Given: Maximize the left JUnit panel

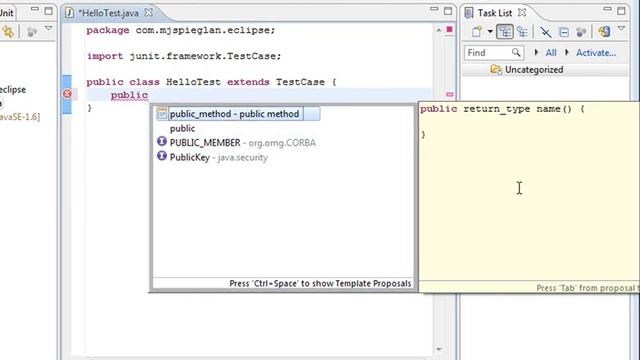Looking at the screenshot, I should 49,11.
